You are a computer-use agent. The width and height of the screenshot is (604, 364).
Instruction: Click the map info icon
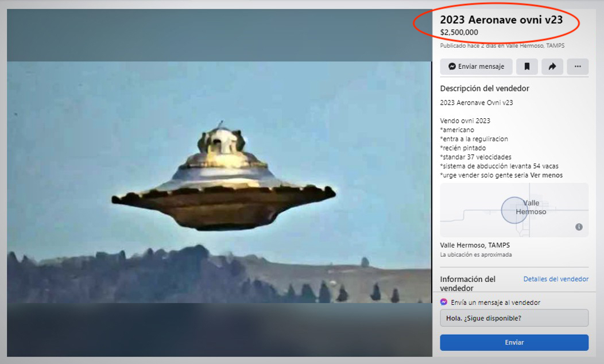coord(579,227)
